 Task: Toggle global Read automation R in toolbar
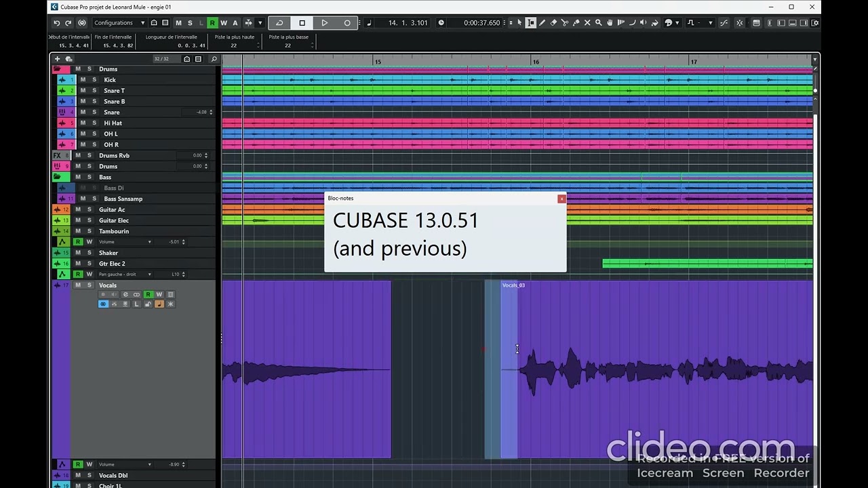[x=212, y=22]
